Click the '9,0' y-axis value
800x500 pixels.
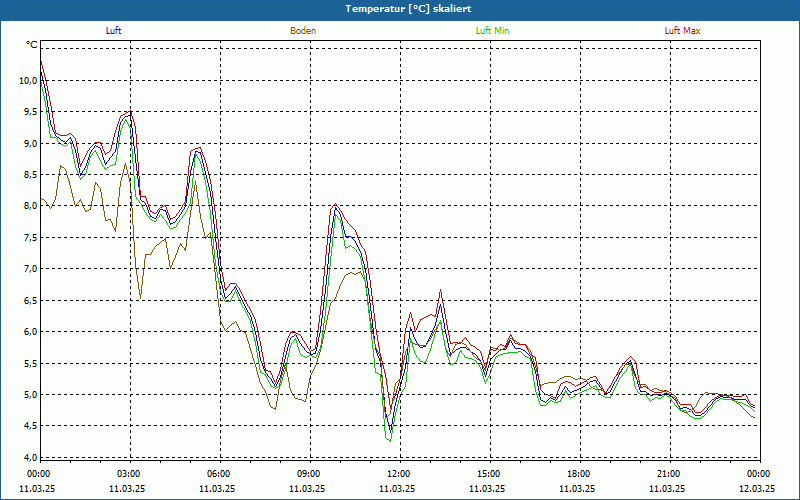click(31, 143)
